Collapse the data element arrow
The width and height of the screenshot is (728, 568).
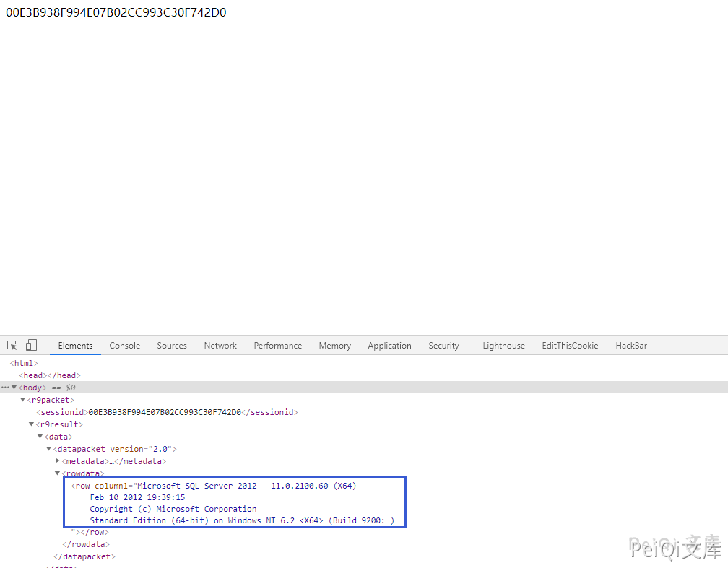[x=40, y=437]
